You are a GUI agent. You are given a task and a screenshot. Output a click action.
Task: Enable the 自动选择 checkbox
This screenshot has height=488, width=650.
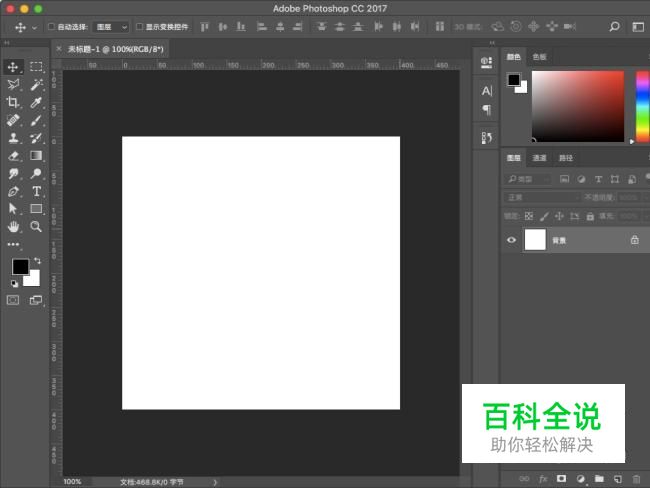pyautogui.click(x=52, y=27)
